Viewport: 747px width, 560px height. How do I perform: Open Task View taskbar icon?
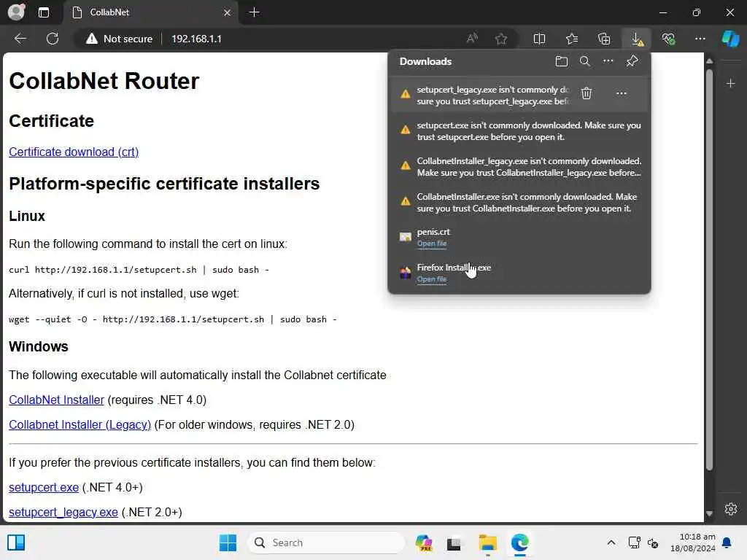(x=454, y=543)
